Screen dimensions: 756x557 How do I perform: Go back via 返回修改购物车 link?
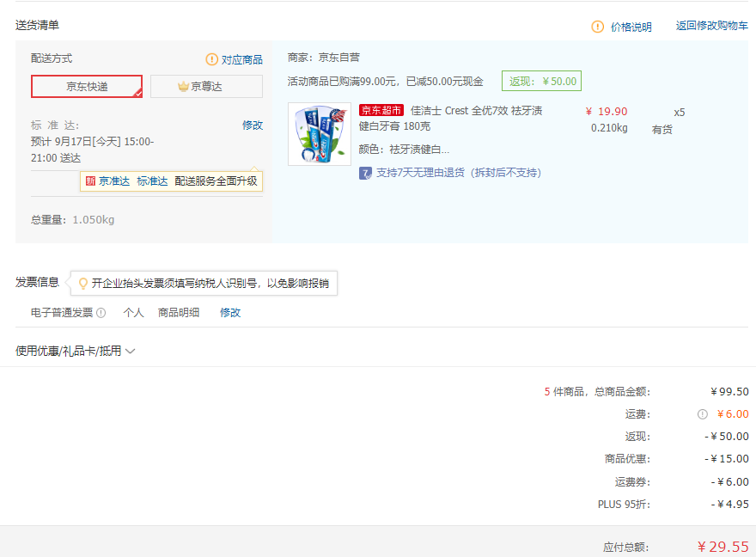click(x=711, y=26)
